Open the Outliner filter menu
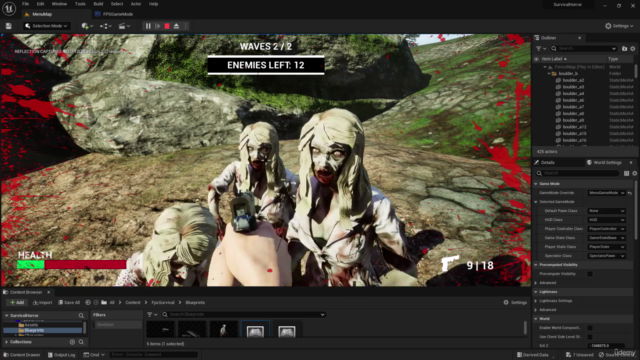The width and height of the screenshot is (640, 360). click(x=540, y=49)
